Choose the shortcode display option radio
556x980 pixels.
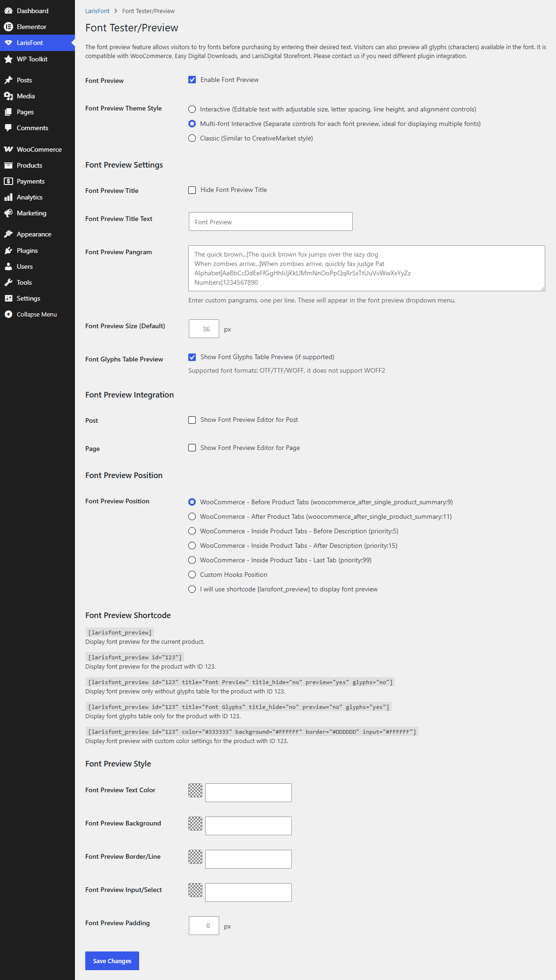tap(192, 589)
